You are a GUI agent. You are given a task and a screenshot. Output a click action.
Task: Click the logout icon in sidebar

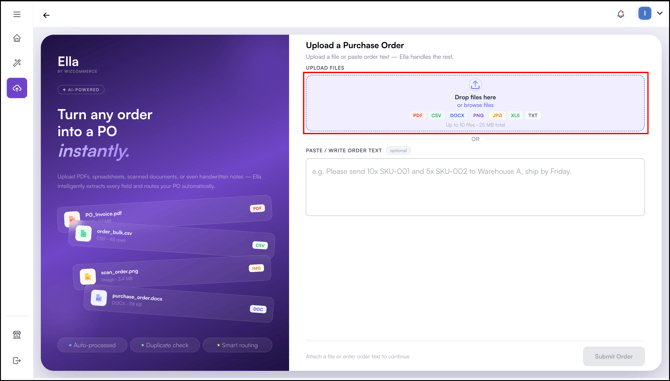pos(17,360)
